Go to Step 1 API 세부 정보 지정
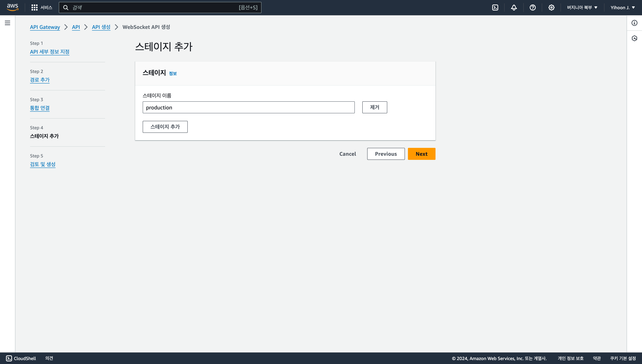The width and height of the screenshot is (642, 364). 50,52
